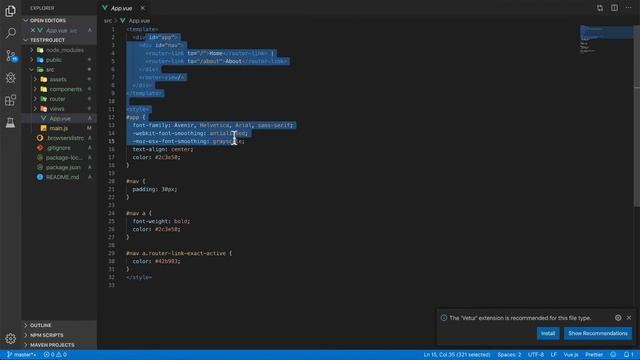640x360 pixels.
Task: Expand the OUTLINE section
Action: pos(59,325)
